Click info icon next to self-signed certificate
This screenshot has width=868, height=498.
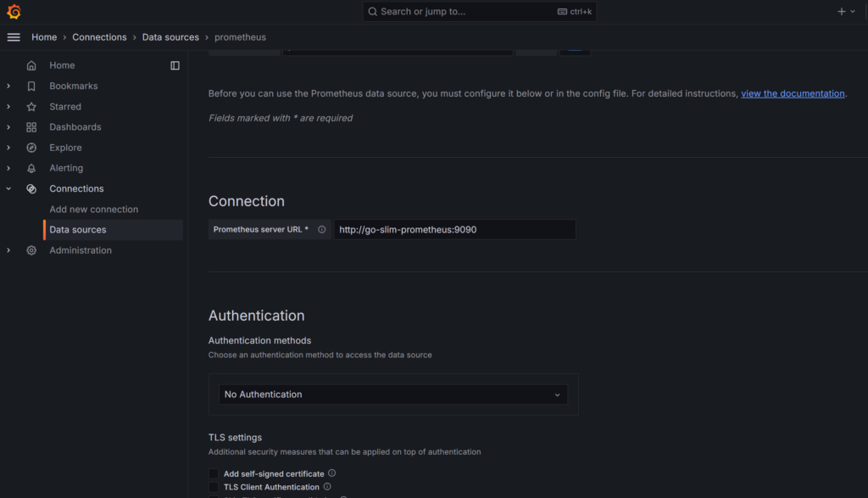tap(331, 473)
